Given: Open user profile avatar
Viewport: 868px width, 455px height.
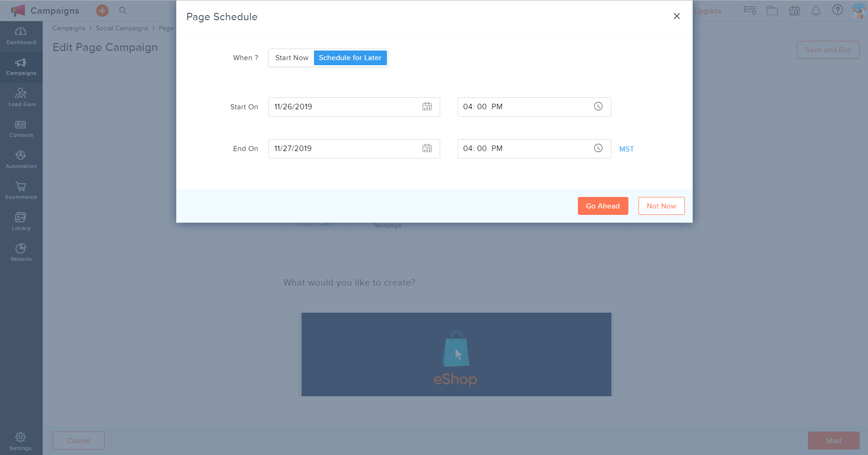Looking at the screenshot, I should (x=858, y=11).
